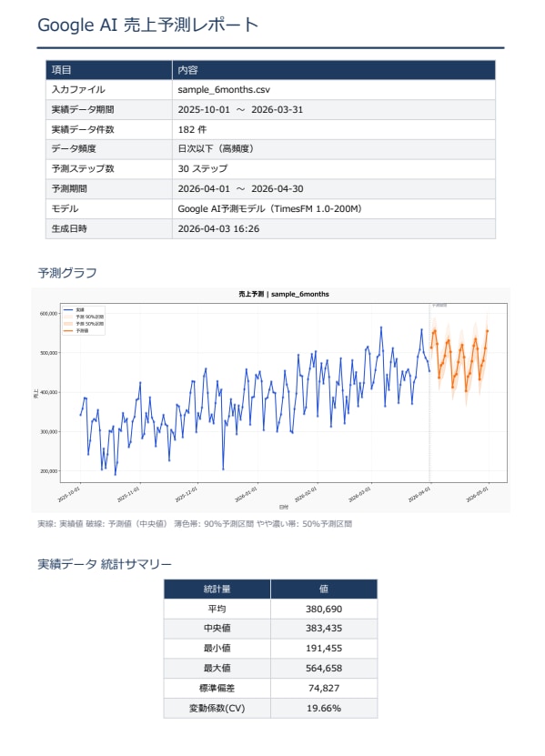
Task: Click the orange '予測値' legend entry
Action: coord(76,331)
